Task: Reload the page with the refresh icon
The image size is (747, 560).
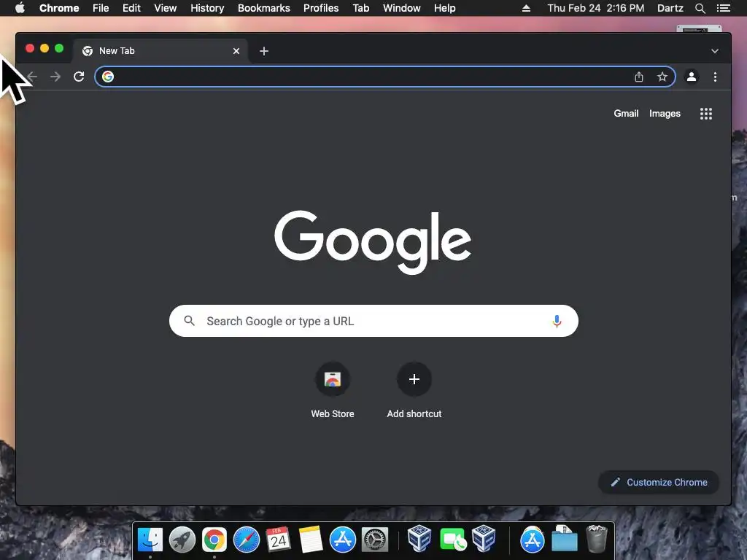Action: [x=79, y=77]
